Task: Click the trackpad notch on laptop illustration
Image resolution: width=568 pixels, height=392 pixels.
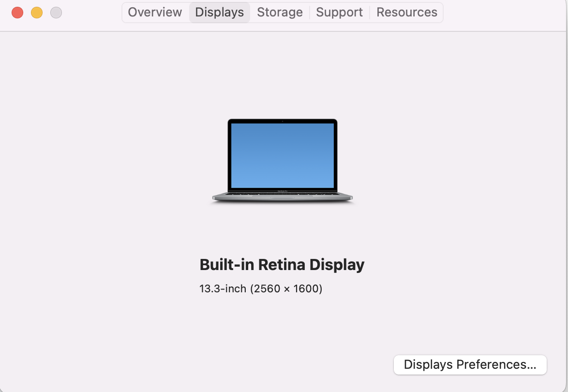Action: point(282,198)
